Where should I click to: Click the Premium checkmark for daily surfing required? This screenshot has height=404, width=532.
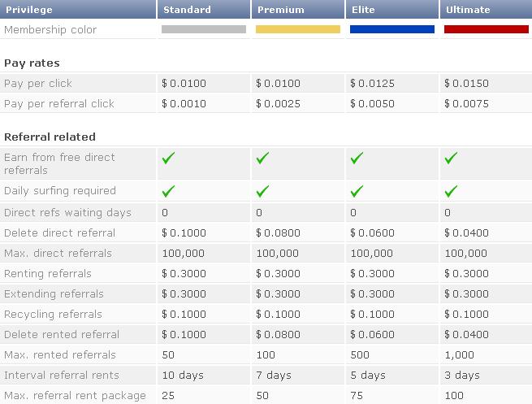pos(262,191)
